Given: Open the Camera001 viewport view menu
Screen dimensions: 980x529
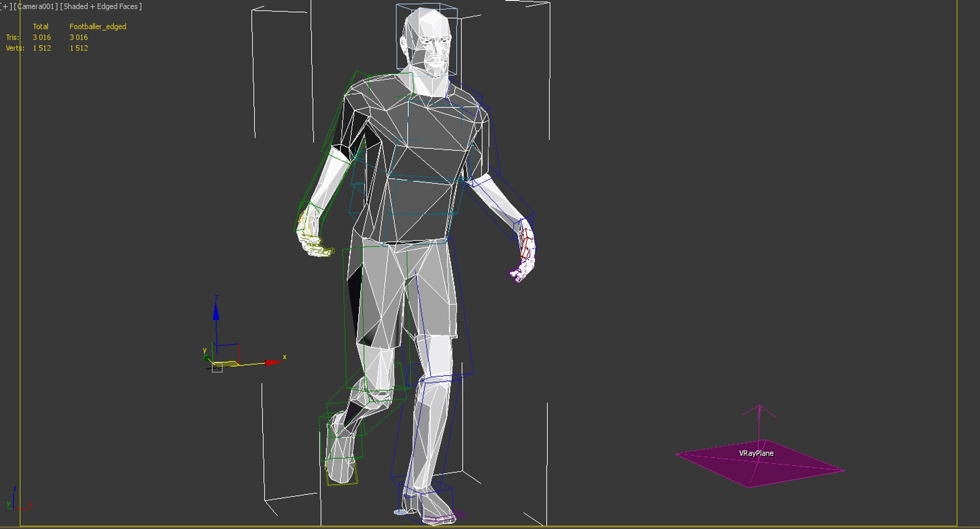Looking at the screenshot, I should pyautogui.click(x=36, y=7).
